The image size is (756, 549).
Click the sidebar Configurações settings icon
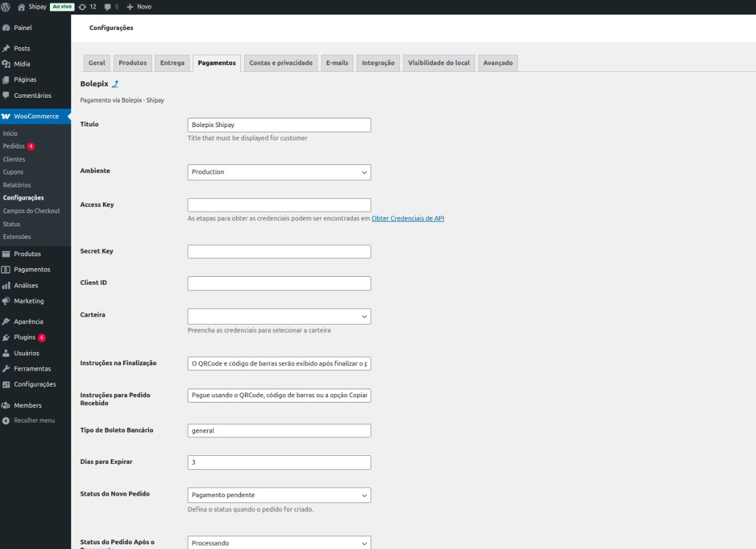(x=6, y=385)
